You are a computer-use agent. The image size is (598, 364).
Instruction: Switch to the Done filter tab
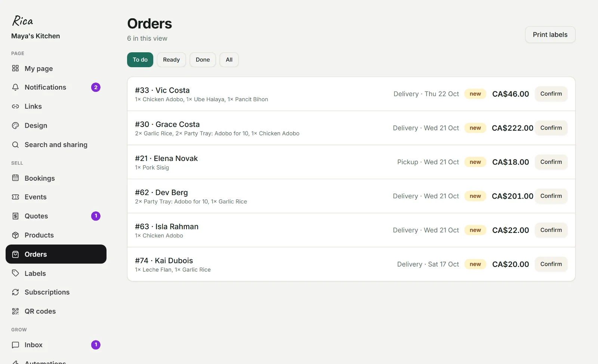(x=203, y=60)
